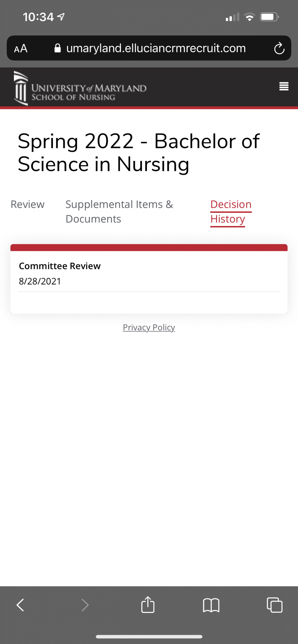Tap the padlock icon in address bar
This screenshot has height=644, width=298.
58,48
